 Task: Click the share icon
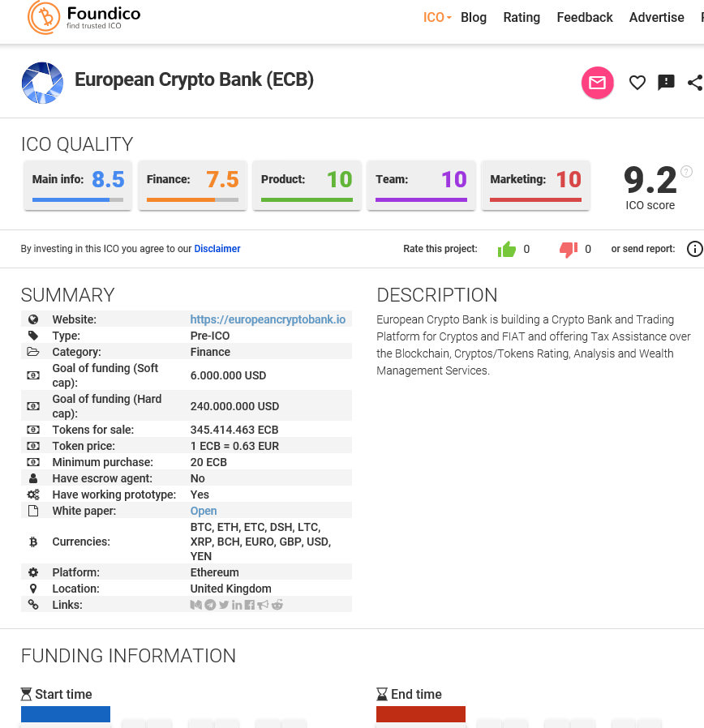click(x=695, y=83)
